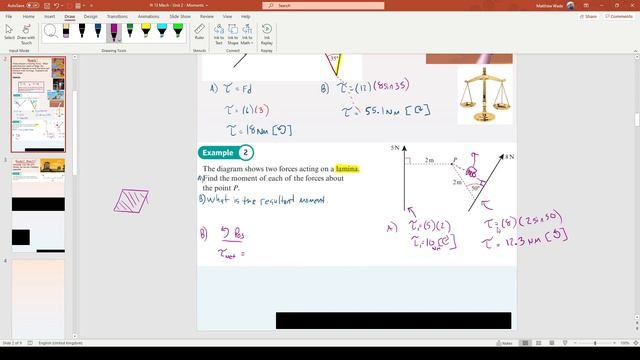Switch to Reading View
The height and width of the screenshot is (360, 640).
click(x=551, y=343)
